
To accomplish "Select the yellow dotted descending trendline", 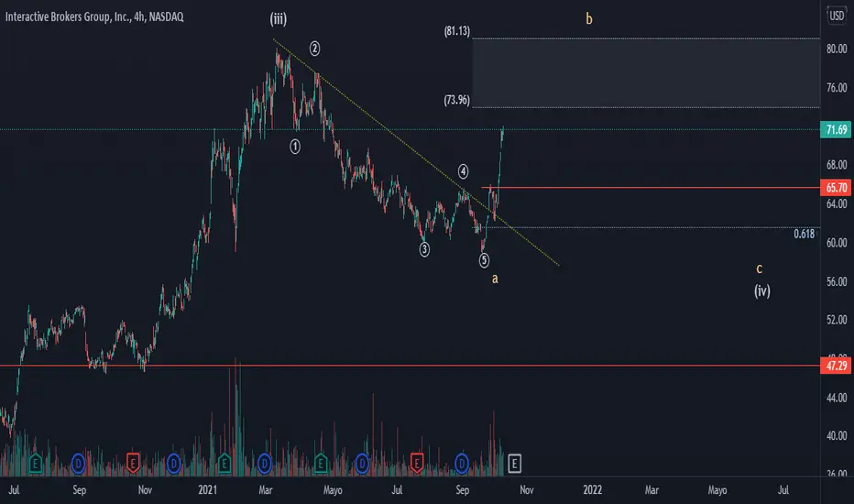I will [x=416, y=152].
